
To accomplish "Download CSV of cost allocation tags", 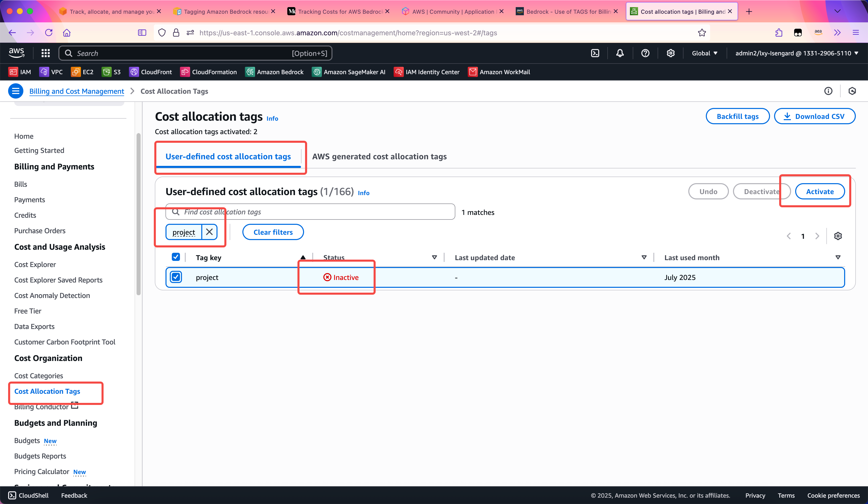I will pos(815,117).
